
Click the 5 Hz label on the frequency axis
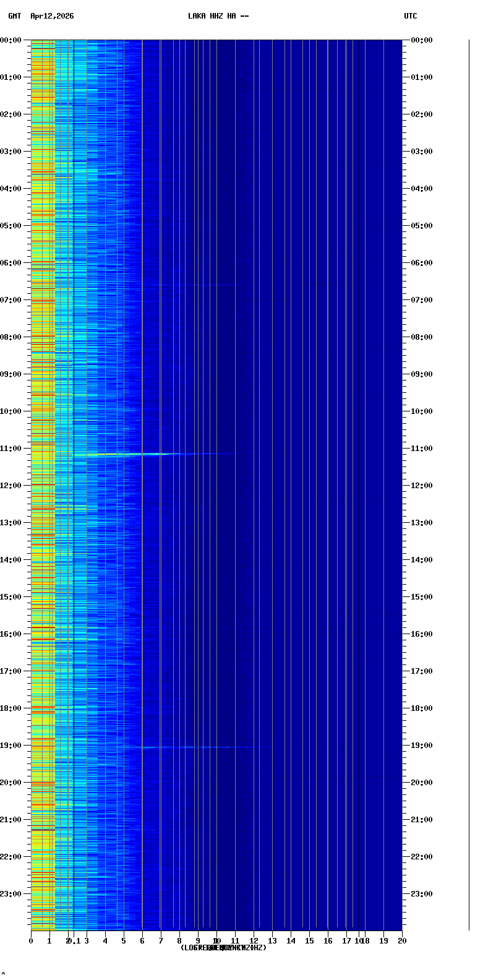pos(124,941)
